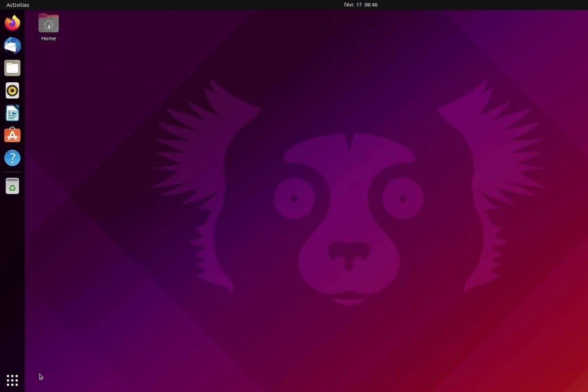Viewport: 588px width, 392px height.
Task: Open the Home folder on the desktop
Action: coord(48,23)
